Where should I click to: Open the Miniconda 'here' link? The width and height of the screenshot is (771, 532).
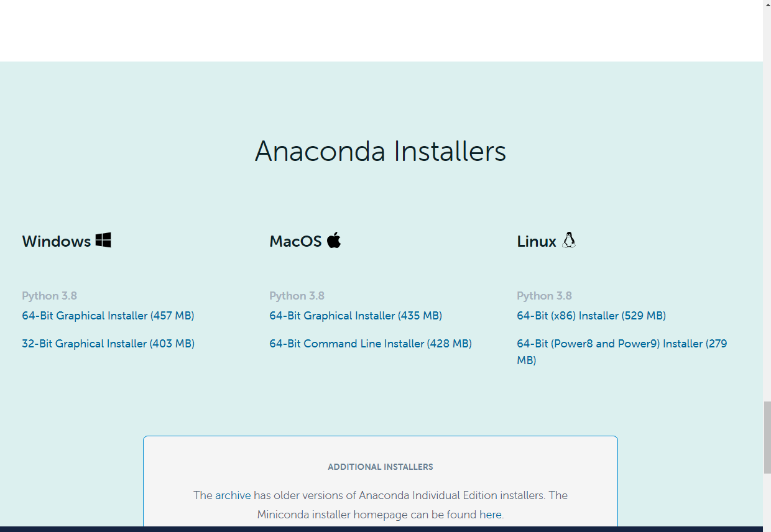point(490,515)
